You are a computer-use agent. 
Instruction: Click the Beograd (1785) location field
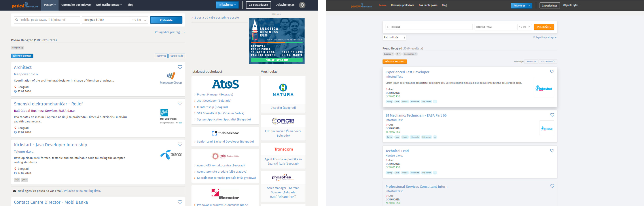point(106,20)
